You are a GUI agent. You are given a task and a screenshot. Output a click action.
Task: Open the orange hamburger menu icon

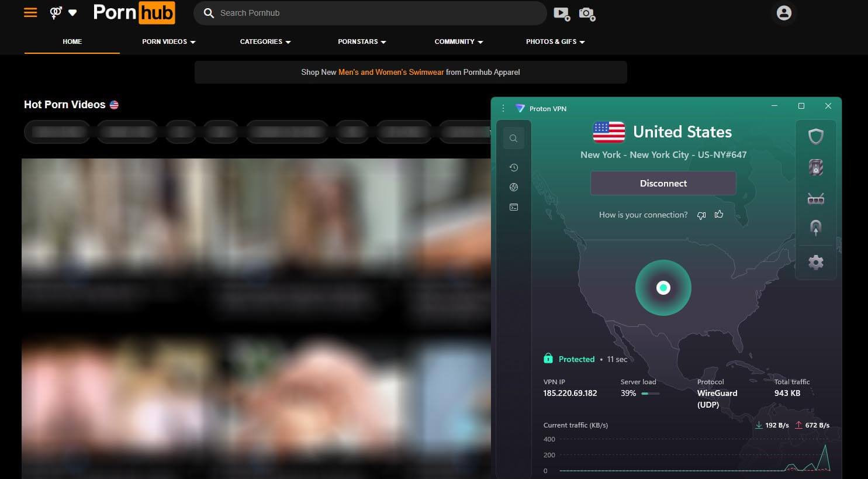click(x=30, y=12)
